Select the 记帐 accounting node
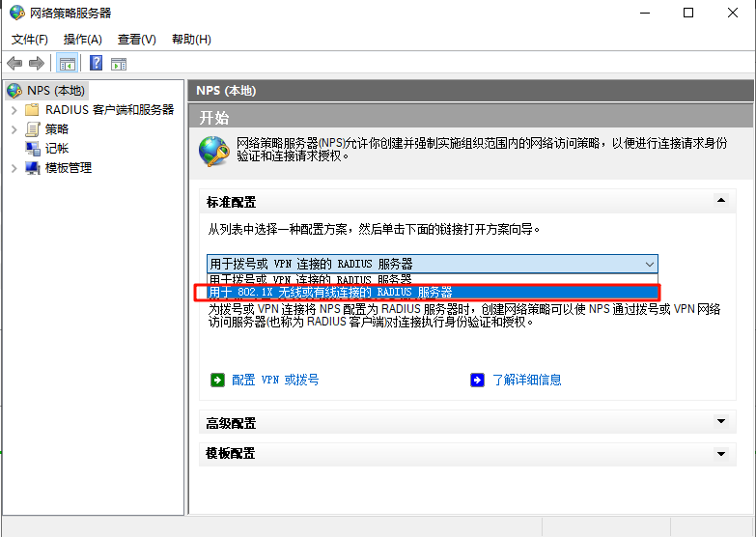The image size is (756, 537). (57, 149)
